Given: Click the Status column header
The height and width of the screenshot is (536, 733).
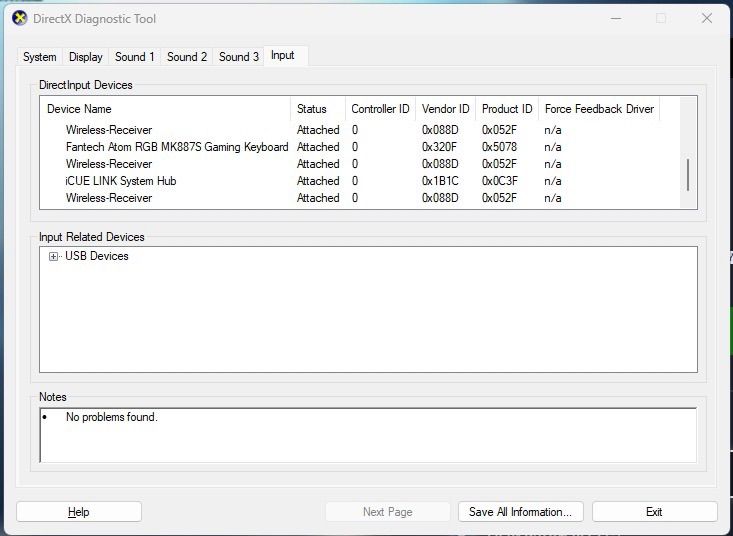Looking at the screenshot, I should click(x=316, y=109).
